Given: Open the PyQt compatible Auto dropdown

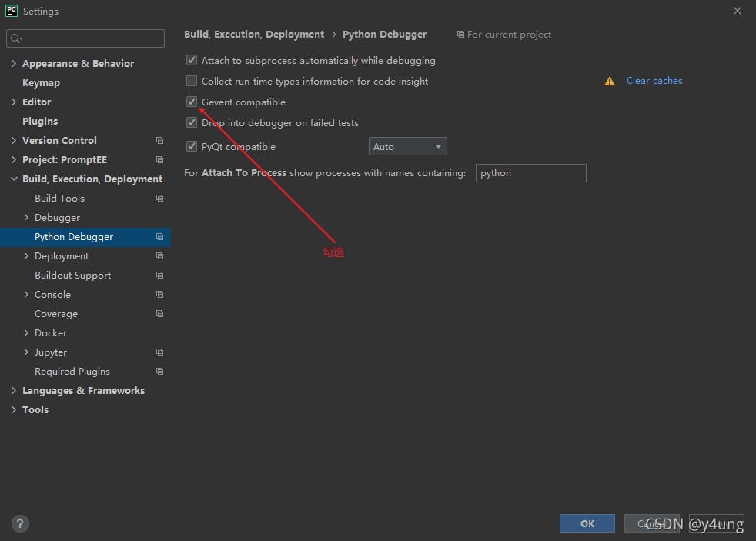Looking at the screenshot, I should (407, 146).
